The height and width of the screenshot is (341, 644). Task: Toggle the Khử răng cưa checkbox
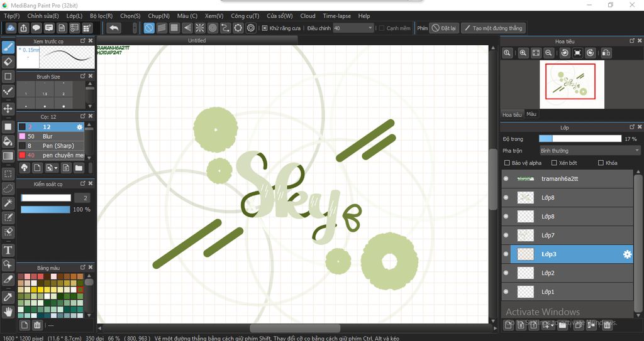pos(265,28)
